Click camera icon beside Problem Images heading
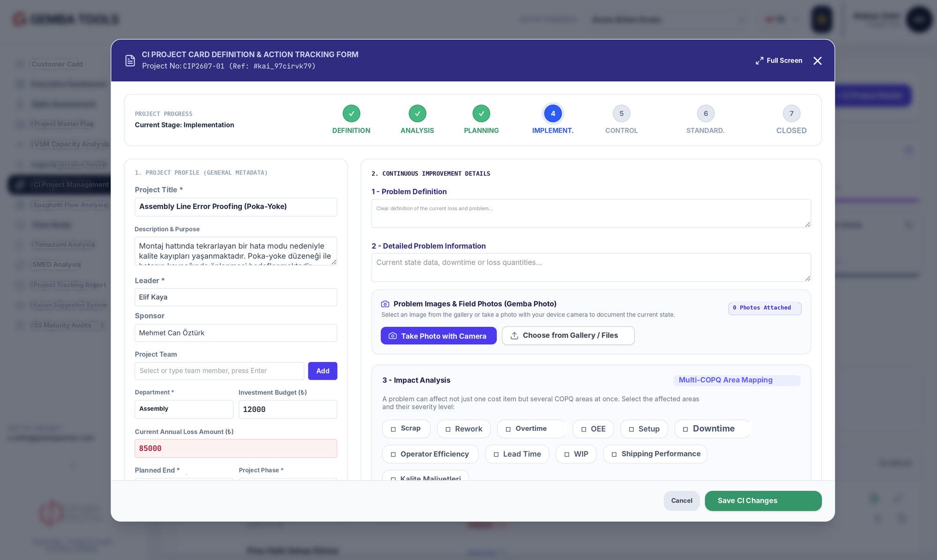This screenshot has height=560, width=937. [x=385, y=304]
